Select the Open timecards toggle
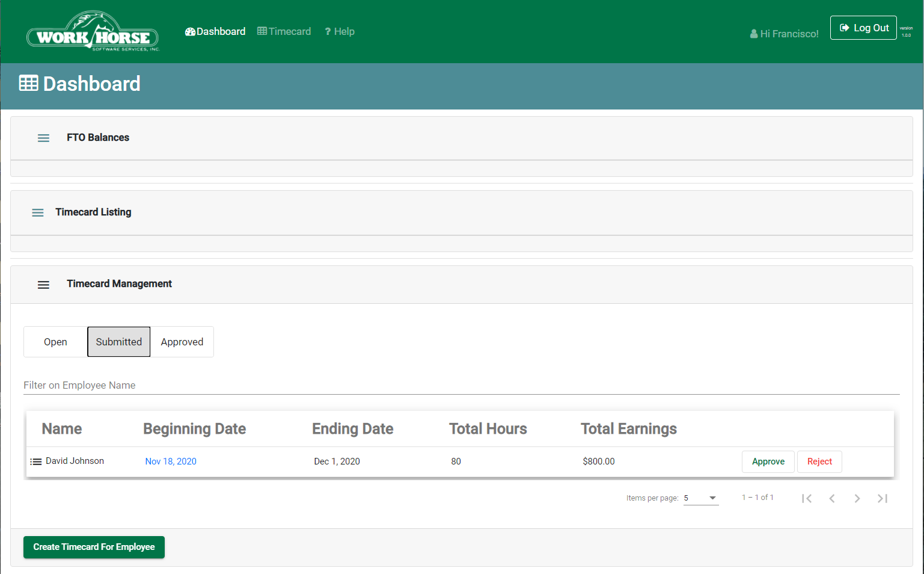Viewport: 924px width, 574px height. [x=55, y=342]
